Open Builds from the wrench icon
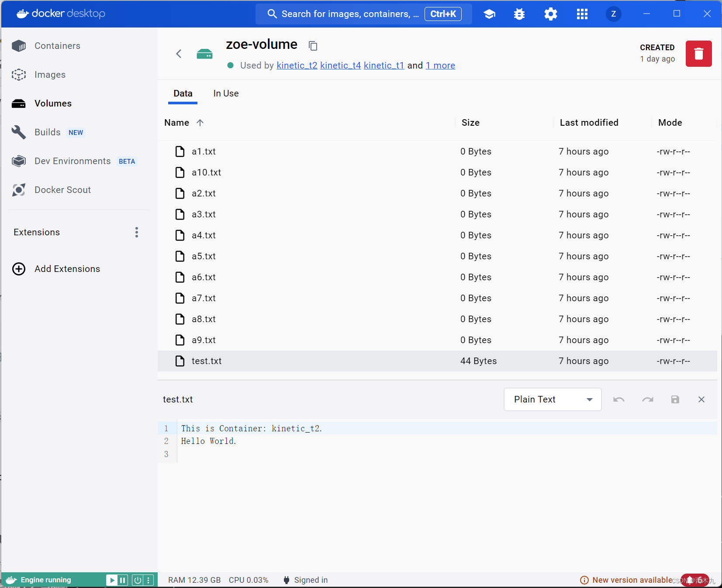This screenshot has width=722, height=588. [19, 132]
